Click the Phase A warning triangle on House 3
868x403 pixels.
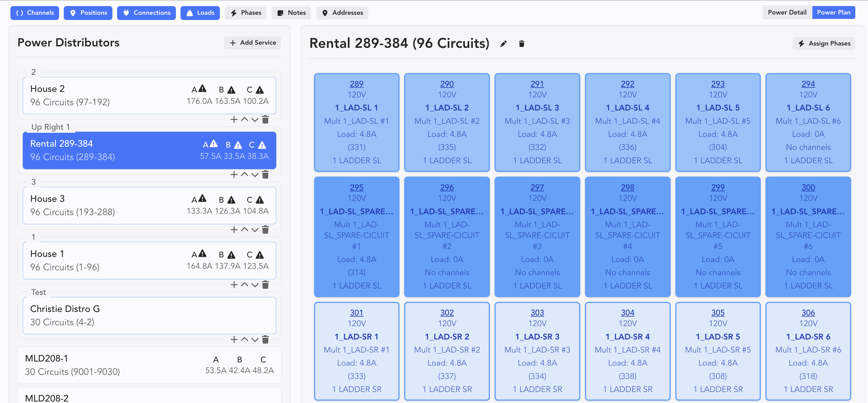202,198
